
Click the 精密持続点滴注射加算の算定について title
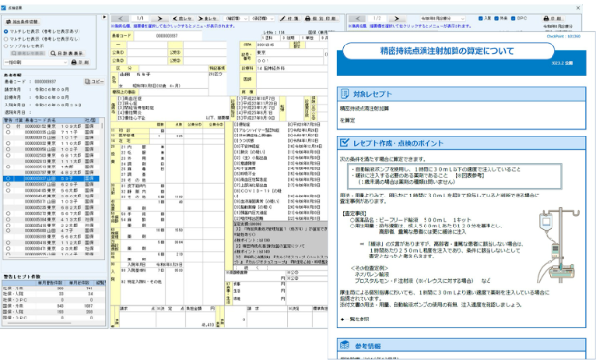pos(447,51)
